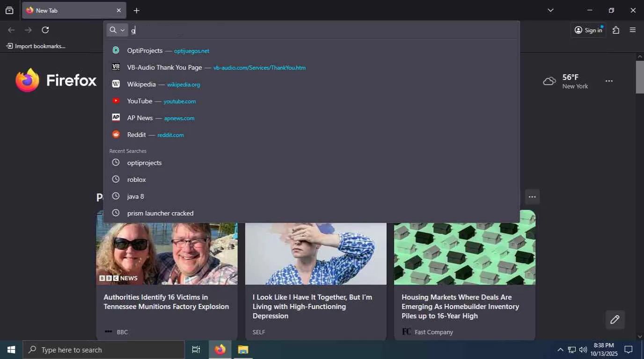The height and width of the screenshot is (359, 644).
Task: Open File Explorer from the taskbar
Action: click(243, 350)
